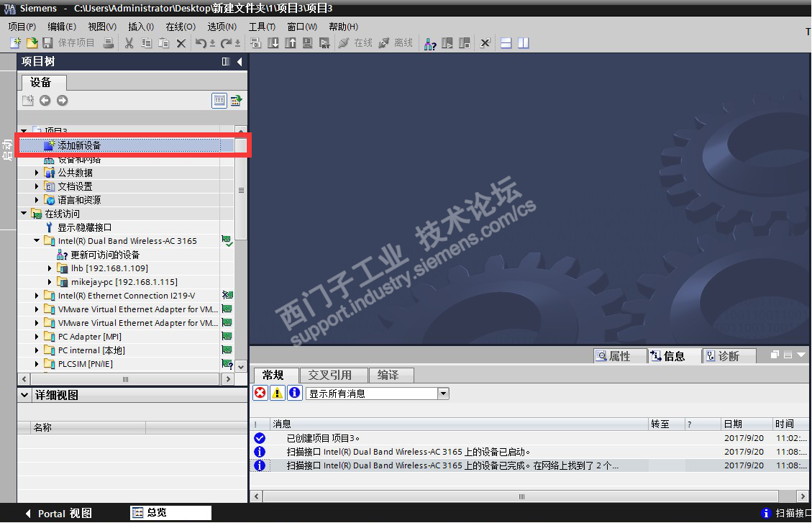Image resolution: width=812 pixels, height=523 pixels.
Task: Collapse Intel(R) Dual Band Wireless-AC 3165 node
Action: tap(37, 241)
